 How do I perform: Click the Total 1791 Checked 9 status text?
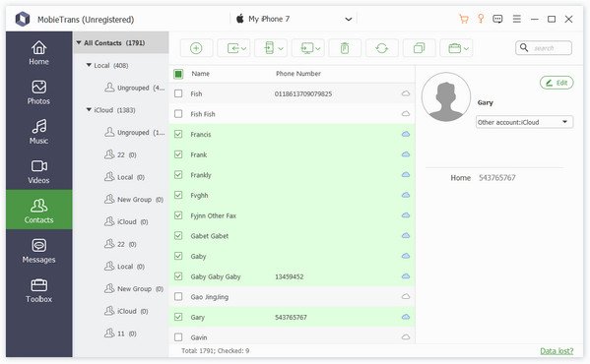pyautogui.click(x=216, y=351)
